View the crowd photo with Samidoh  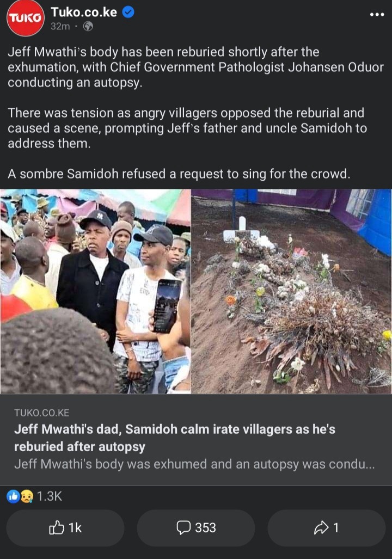point(95,291)
